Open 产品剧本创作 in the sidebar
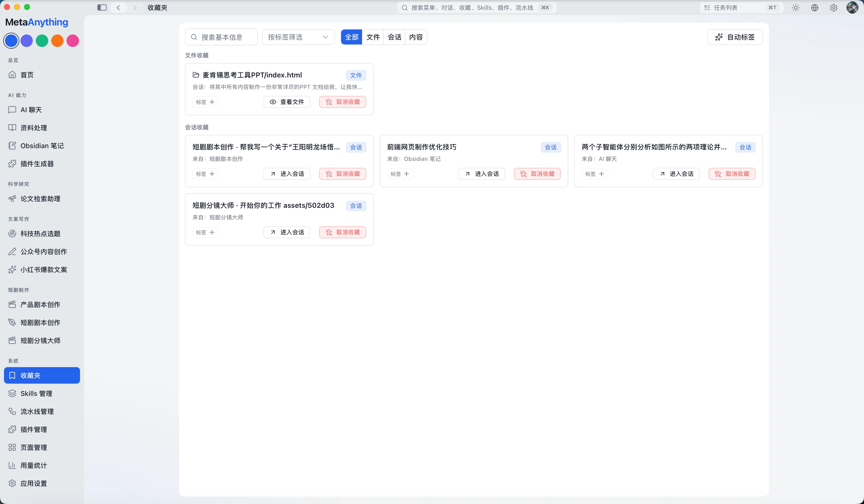Viewport: 864px width, 504px height. 42,305
